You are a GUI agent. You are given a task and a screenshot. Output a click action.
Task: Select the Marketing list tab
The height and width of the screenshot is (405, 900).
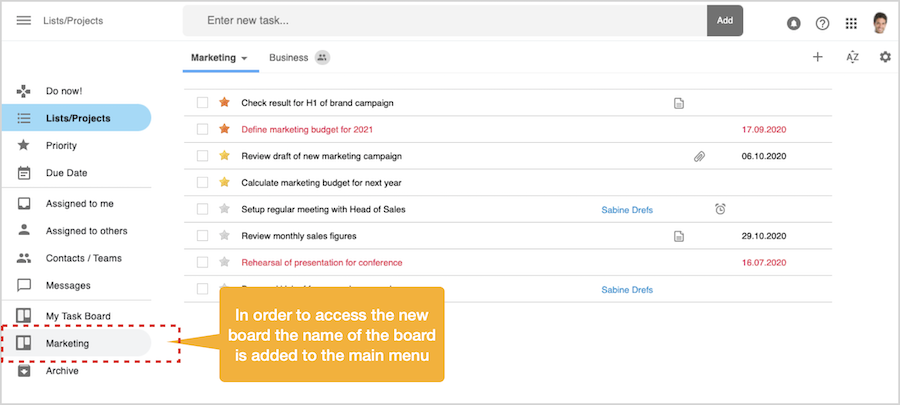(214, 57)
